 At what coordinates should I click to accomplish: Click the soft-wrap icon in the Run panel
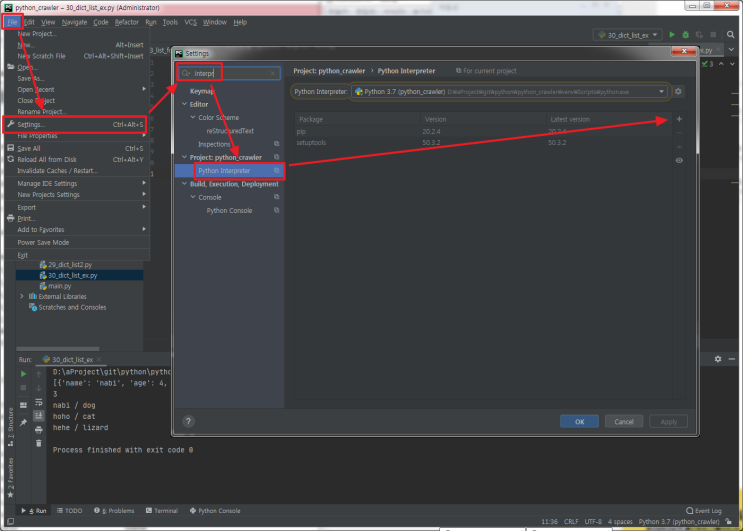pos(39,402)
